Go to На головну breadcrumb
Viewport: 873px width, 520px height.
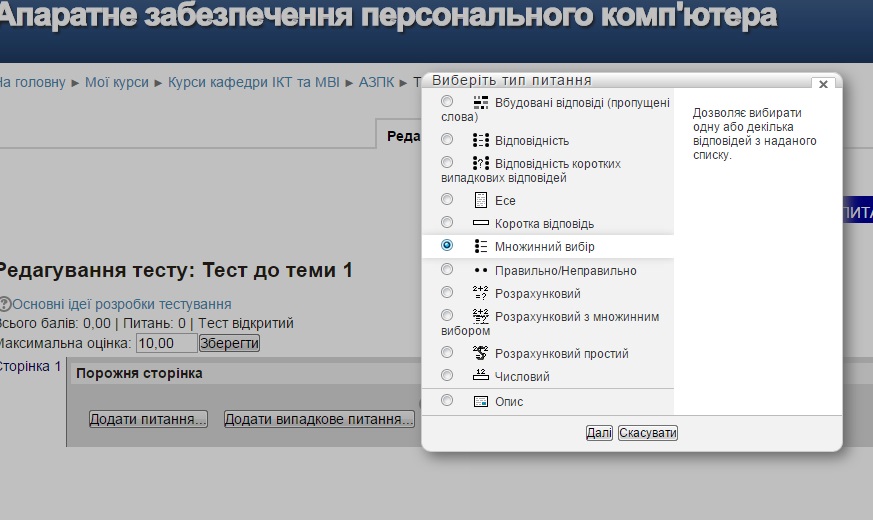coord(33,82)
